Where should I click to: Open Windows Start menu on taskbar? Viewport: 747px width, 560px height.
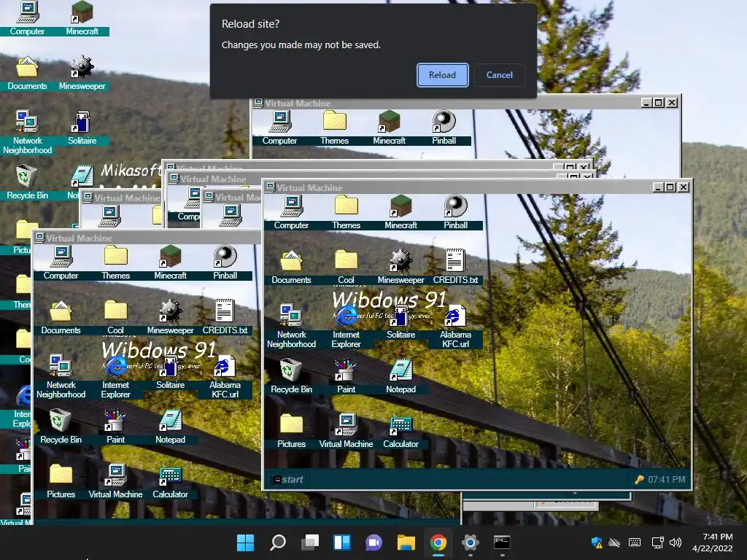click(x=245, y=542)
